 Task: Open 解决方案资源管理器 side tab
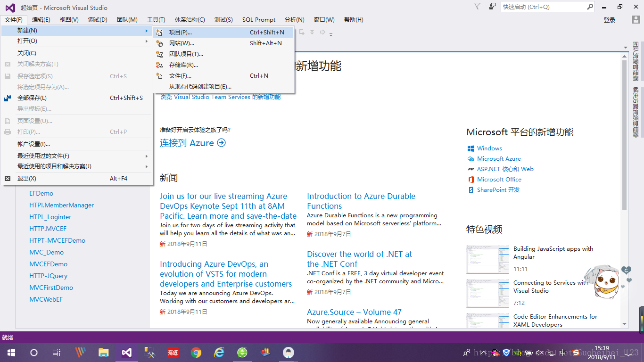tap(636, 112)
